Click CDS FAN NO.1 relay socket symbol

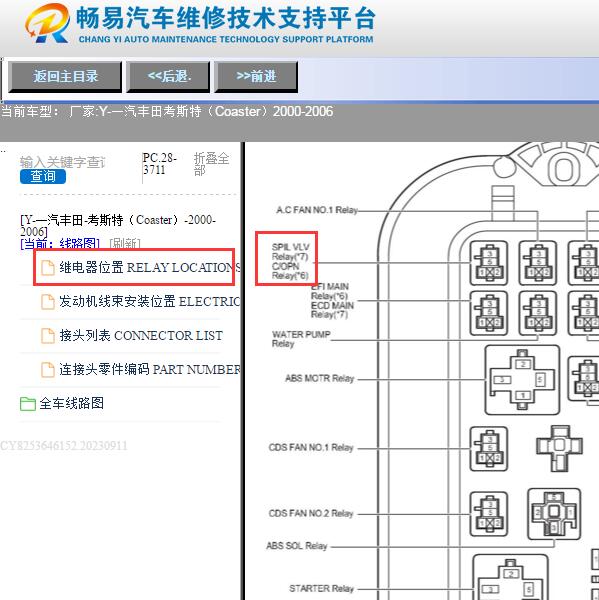tap(489, 448)
